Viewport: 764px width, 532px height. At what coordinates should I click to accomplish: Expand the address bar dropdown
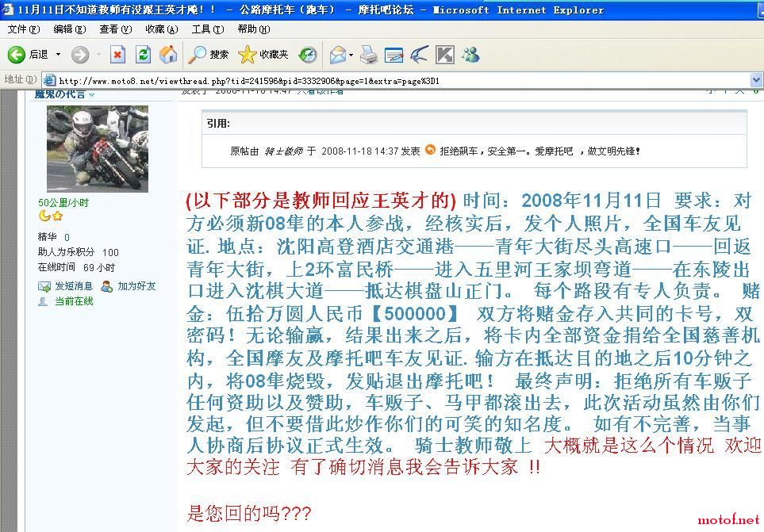pos(756,80)
